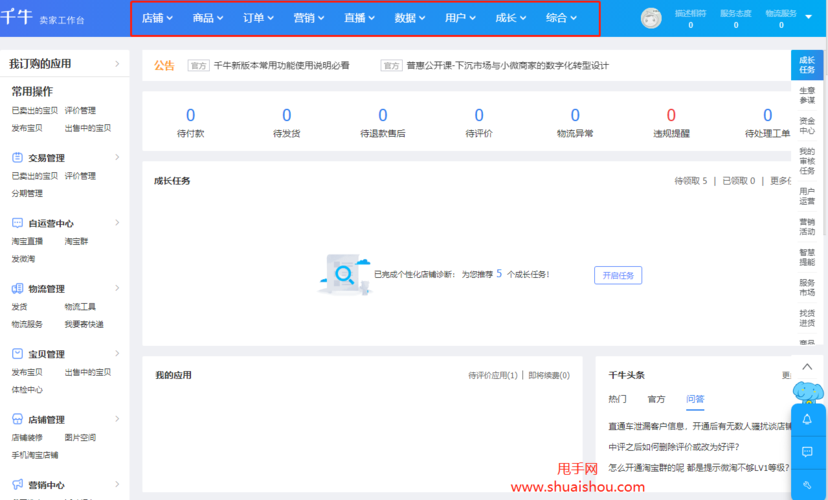Open 生意参谋 in the right sidebar
Screen dimensions: 828x500
pyautogui.click(x=807, y=96)
